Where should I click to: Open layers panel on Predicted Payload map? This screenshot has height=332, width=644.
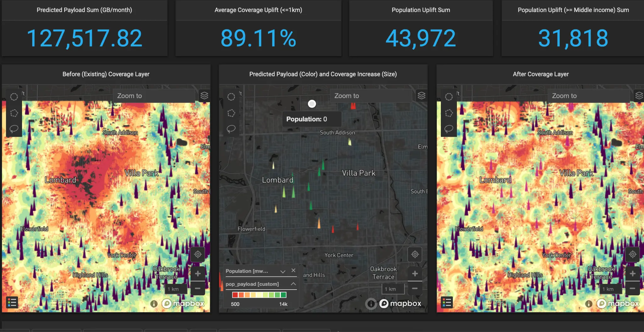[421, 96]
